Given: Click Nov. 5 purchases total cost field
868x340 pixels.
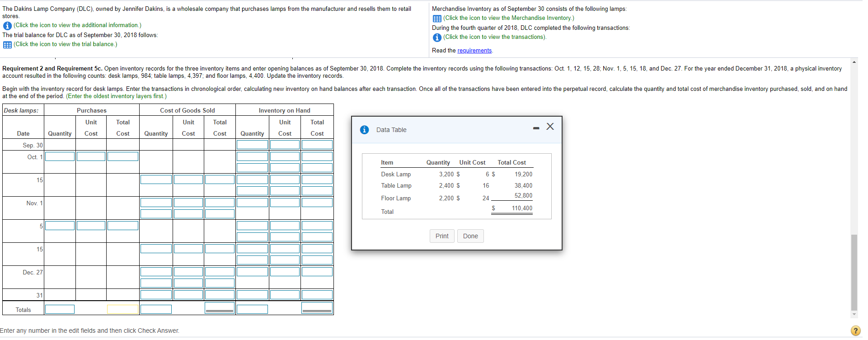Looking at the screenshot, I should 123,226.
